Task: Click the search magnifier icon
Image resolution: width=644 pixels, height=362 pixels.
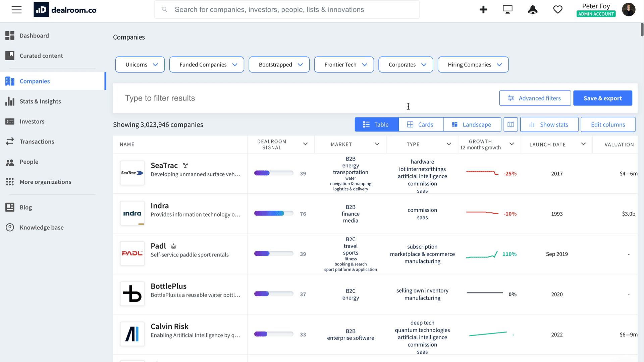Action: tap(164, 9)
